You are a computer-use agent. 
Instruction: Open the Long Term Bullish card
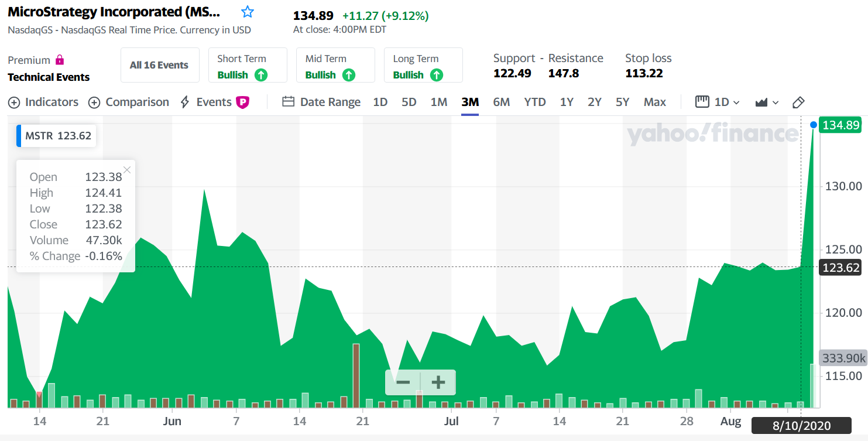pos(423,65)
